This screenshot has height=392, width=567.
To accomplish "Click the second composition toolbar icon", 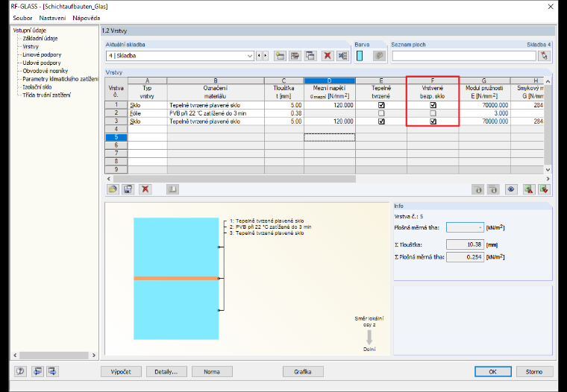I will (x=295, y=56).
